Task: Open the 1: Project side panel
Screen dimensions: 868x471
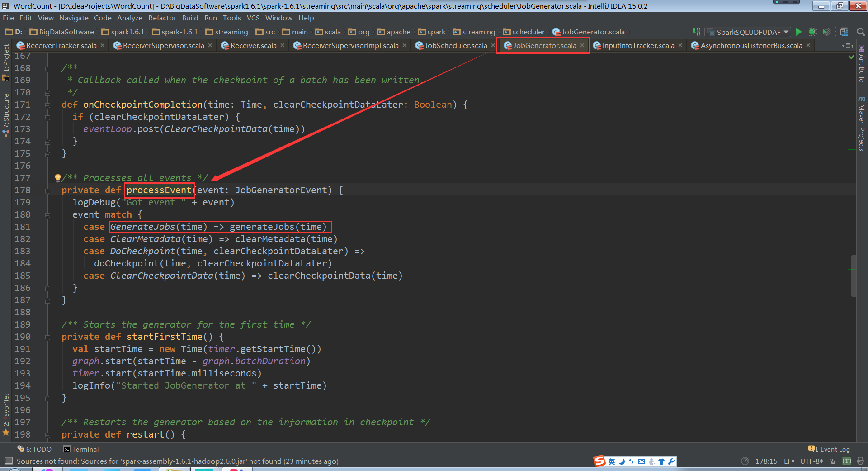Action: tap(6, 62)
